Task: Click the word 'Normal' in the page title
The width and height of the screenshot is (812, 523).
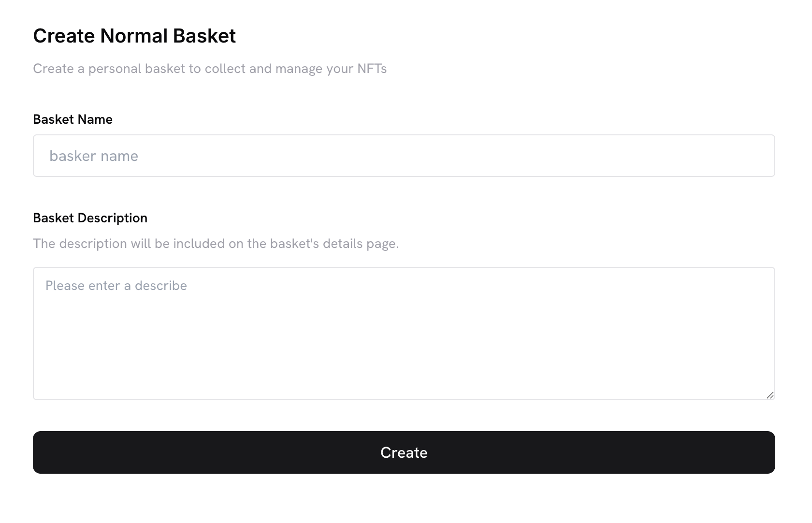Action: 134,36
